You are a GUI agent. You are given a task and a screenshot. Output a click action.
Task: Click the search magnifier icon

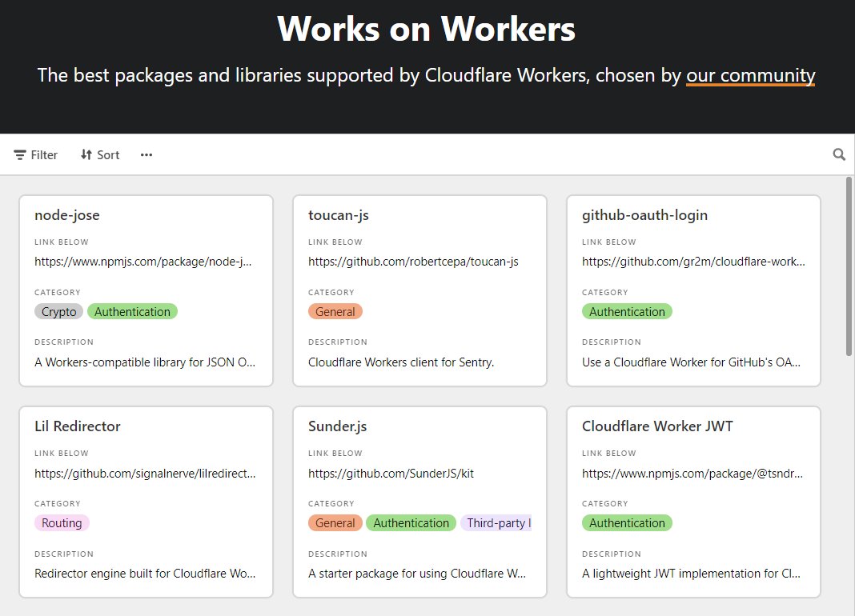[839, 155]
